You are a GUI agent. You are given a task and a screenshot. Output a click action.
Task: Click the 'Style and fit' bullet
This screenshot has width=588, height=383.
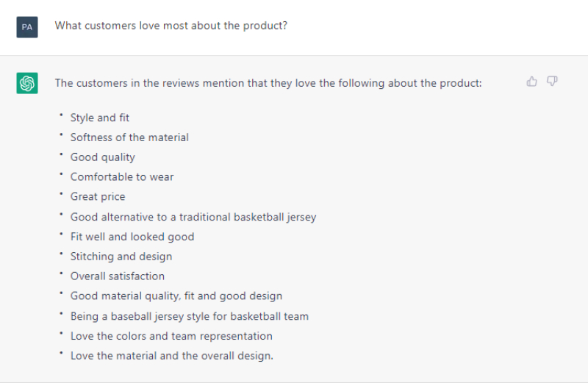pyautogui.click(x=100, y=118)
